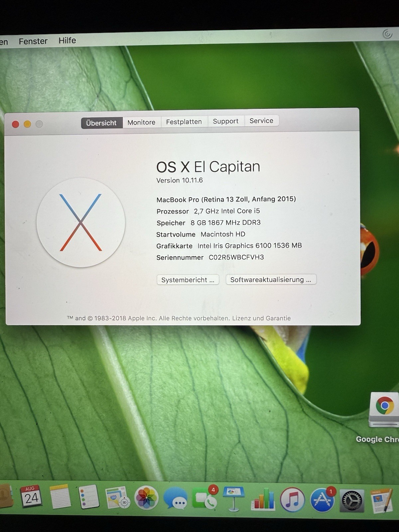The image size is (399, 532).
Task: Switch to the Monitore tab
Action: point(142,122)
